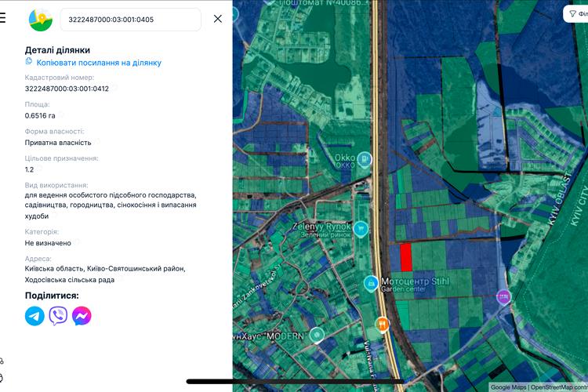Click the OpenStreetMap contributors attribution link
The image size is (588, 392).
[x=559, y=387]
